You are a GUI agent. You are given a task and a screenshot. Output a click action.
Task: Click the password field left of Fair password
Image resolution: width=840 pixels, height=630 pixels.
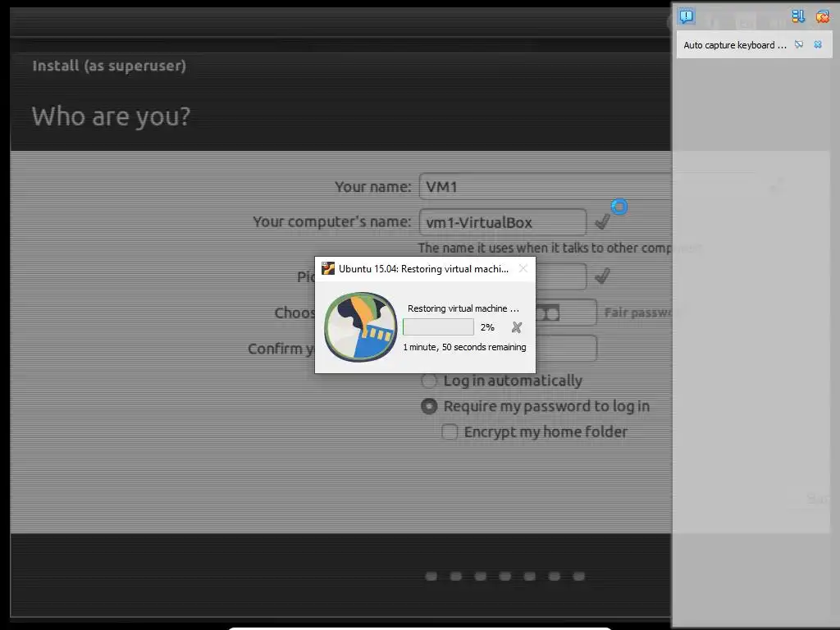pos(566,313)
